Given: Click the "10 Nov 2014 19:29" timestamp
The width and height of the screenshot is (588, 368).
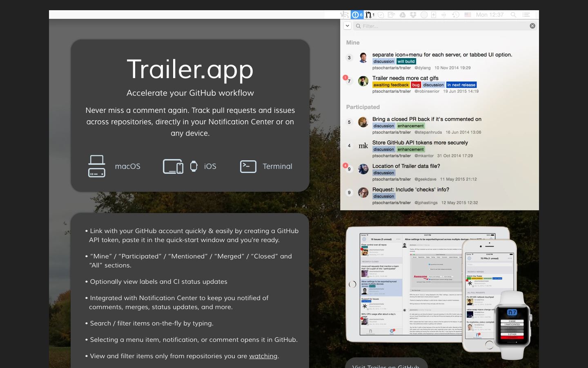Looking at the screenshot, I should (x=452, y=68).
